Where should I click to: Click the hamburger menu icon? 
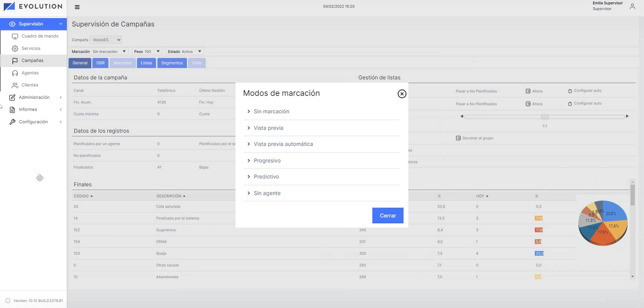[x=77, y=7]
